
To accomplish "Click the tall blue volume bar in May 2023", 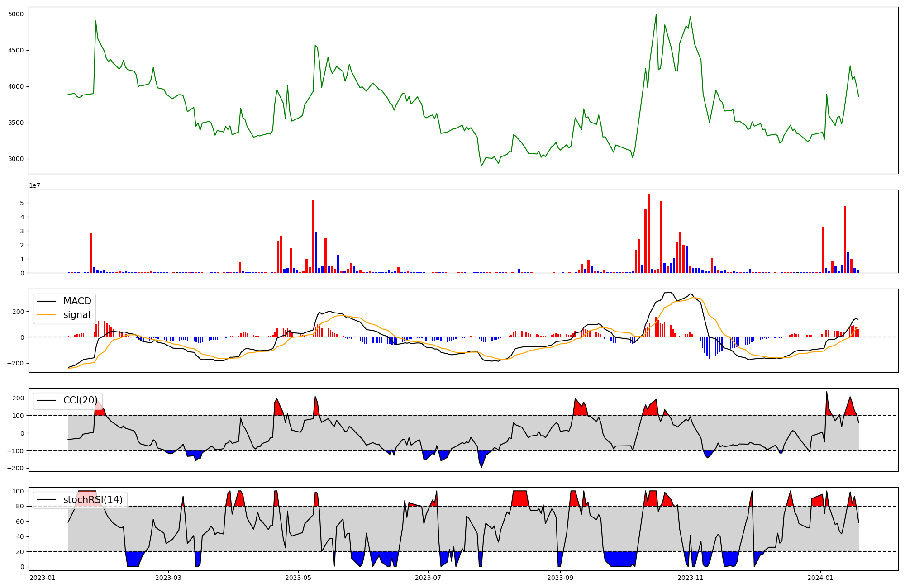I will [316, 252].
